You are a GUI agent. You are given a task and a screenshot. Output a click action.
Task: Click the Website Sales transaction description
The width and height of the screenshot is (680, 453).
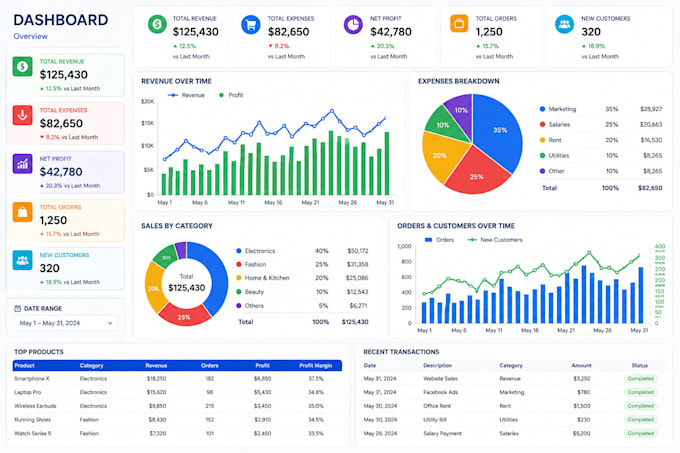440,378
